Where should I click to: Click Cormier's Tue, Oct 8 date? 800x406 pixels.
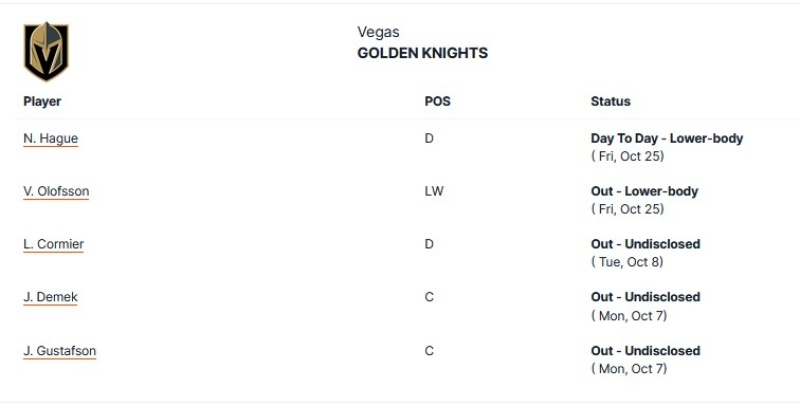(x=627, y=262)
